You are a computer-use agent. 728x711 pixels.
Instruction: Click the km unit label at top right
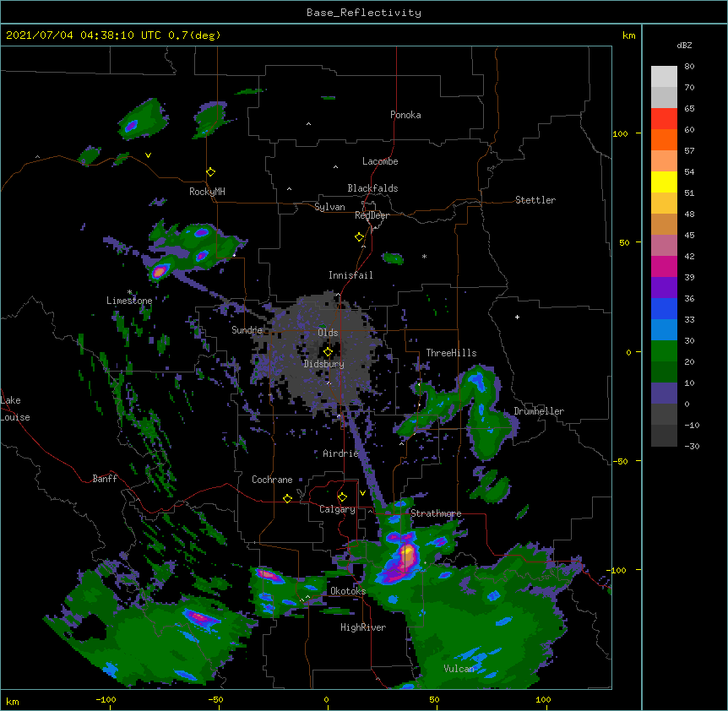tap(628, 35)
